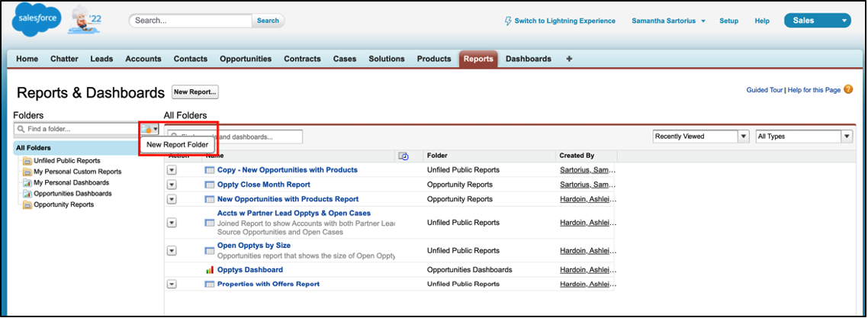This screenshot has height=318, width=868.
Task: Click the dashboard bar chart icon beside Opptys Dashboard
Action: [210, 270]
